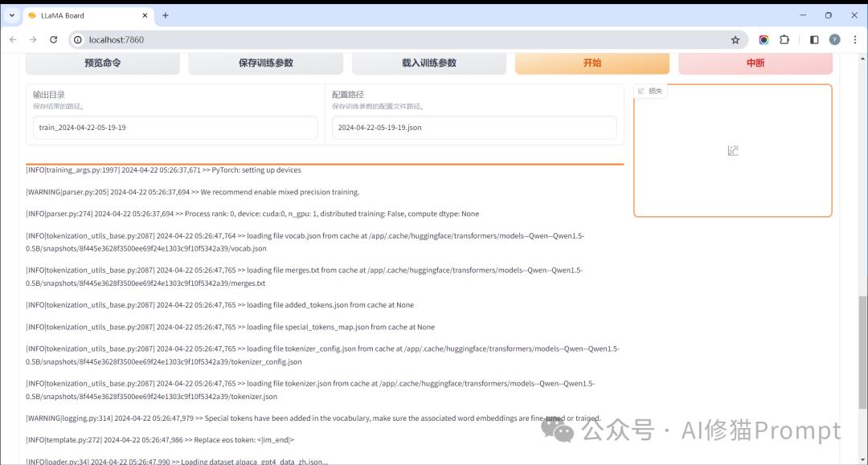The width and height of the screenshot is (868, 465).
Task: Toggle the browser side panel icon
Action: [814, 40]
